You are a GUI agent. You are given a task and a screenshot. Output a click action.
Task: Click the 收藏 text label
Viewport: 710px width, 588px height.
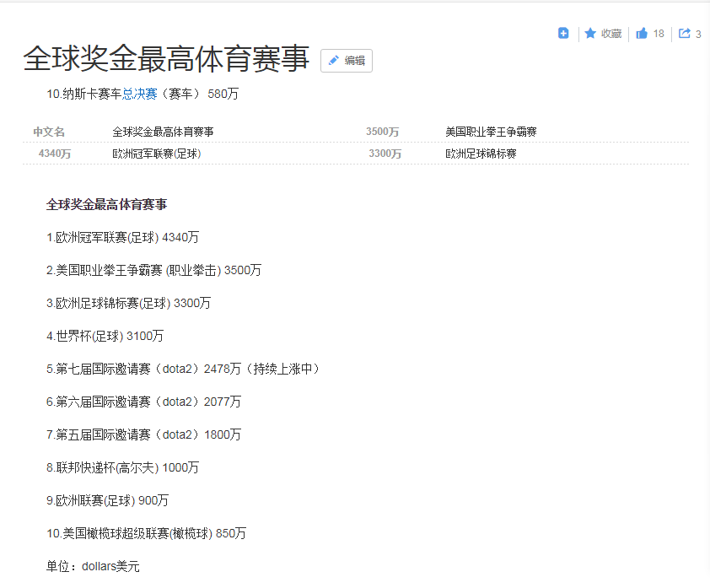(611, 34)
